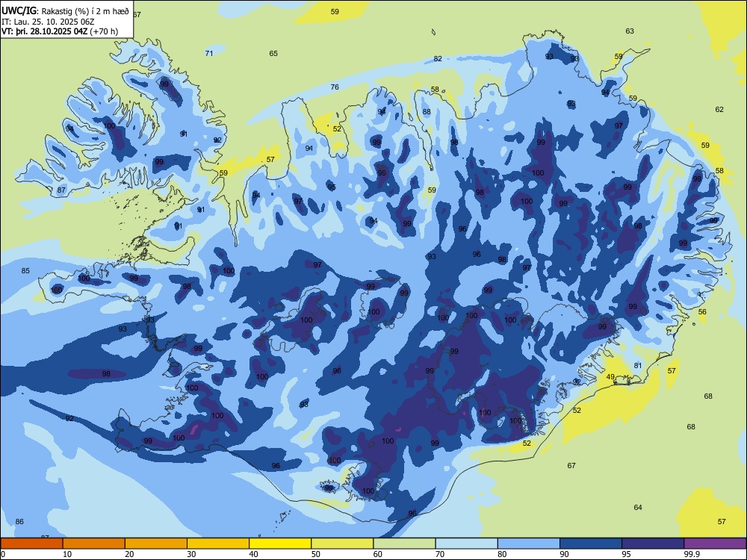747x560 pixels.
Task: Select the medium blue 80–90 legend swatch
Action: (529, 544)
